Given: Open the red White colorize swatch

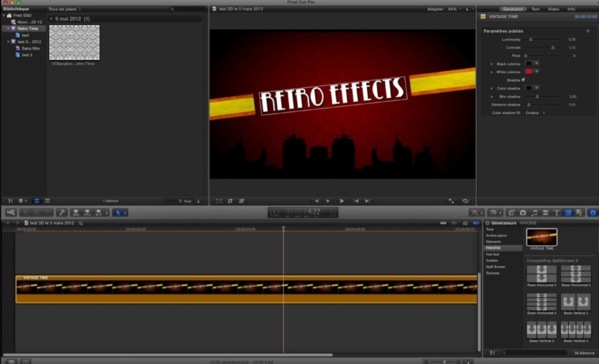Looking at the screenshot, I should (x=529, y=71).
